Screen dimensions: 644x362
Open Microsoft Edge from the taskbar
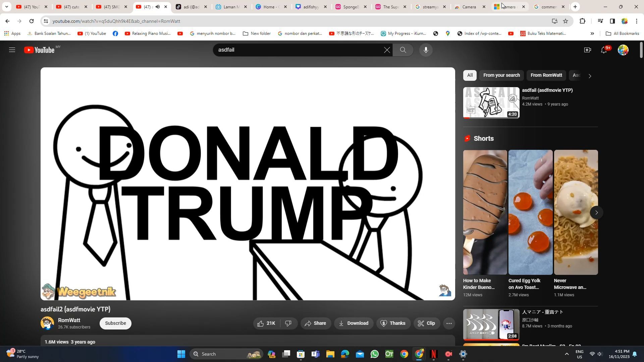[x=345, y=354]
